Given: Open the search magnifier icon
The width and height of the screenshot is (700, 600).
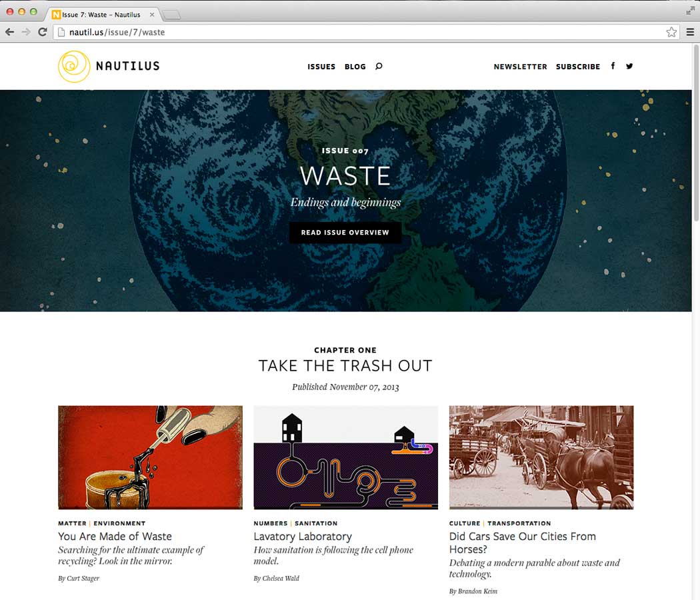Looking at the screenshot, I should coord(379,67).
